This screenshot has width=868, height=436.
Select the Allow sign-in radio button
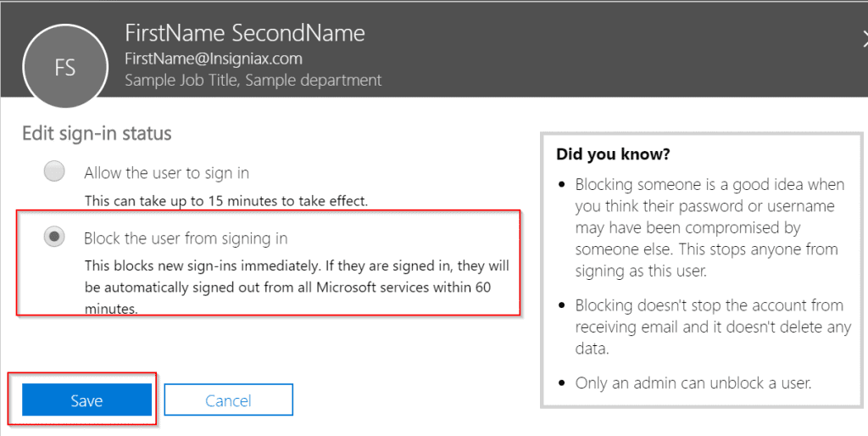click(54, 171)
